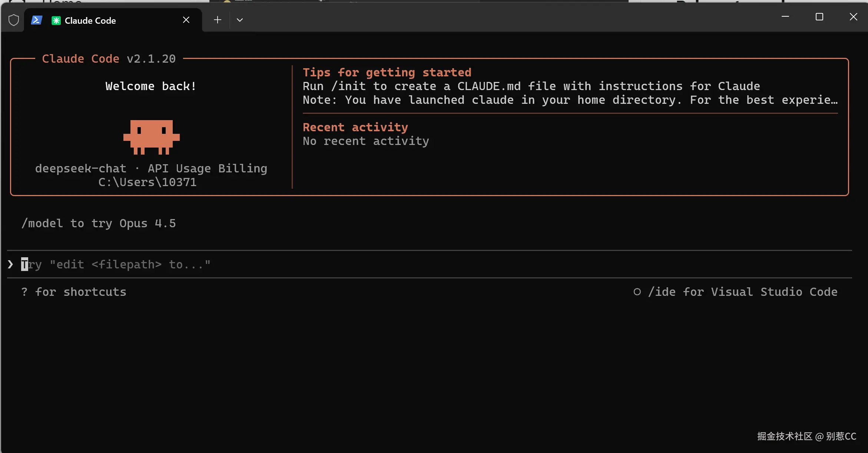Click the shield icon in the title bar
The image size is (868, 453).
click(14, 20)
